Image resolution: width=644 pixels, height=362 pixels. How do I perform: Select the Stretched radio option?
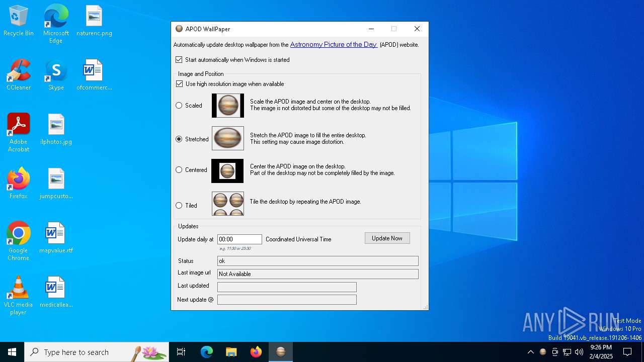tap(192, 139)
